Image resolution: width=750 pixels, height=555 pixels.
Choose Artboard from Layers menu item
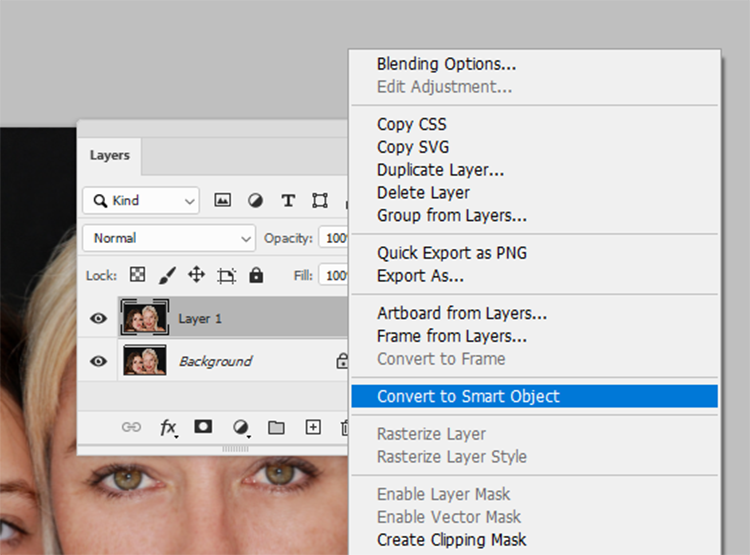click(x=462, y=313)
